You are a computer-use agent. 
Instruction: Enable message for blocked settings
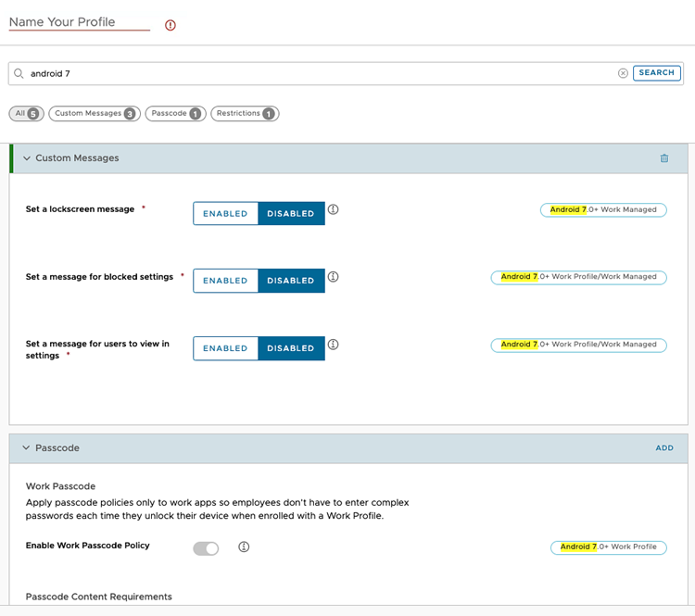[x=225, y=281]
